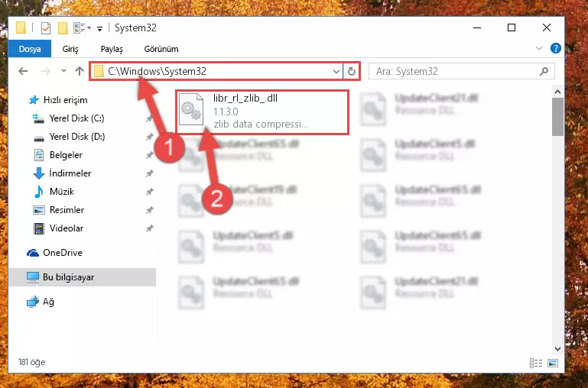Minimize the System32 window
This screenshot has height=388, width=588.
click(x=477, y=27)
